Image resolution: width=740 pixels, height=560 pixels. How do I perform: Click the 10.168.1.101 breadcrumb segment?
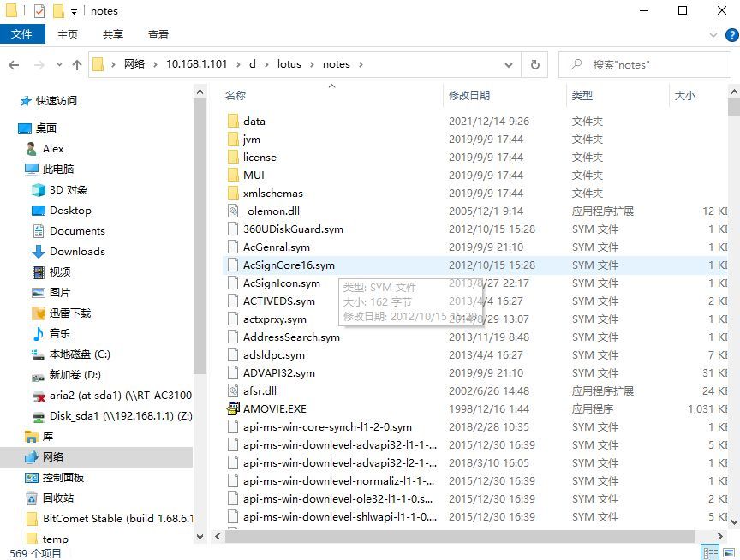[x=196, y=64]
